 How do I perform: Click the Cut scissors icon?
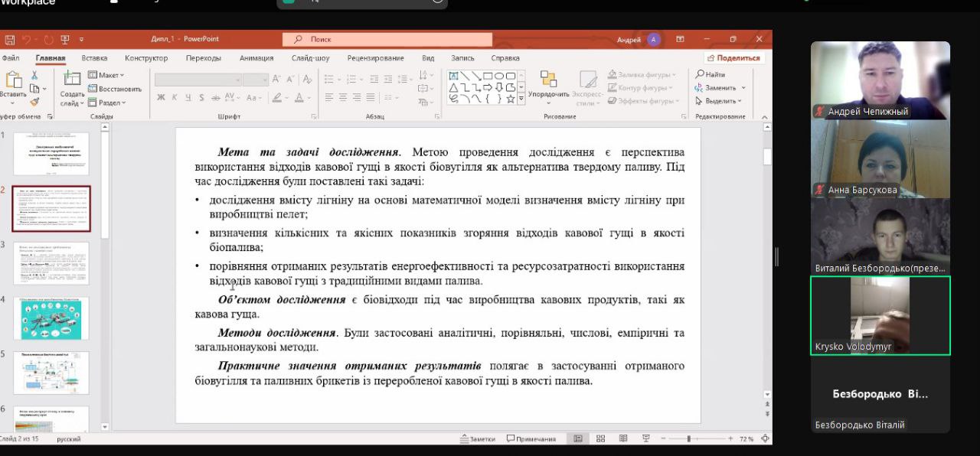click(x=34, y=75)
